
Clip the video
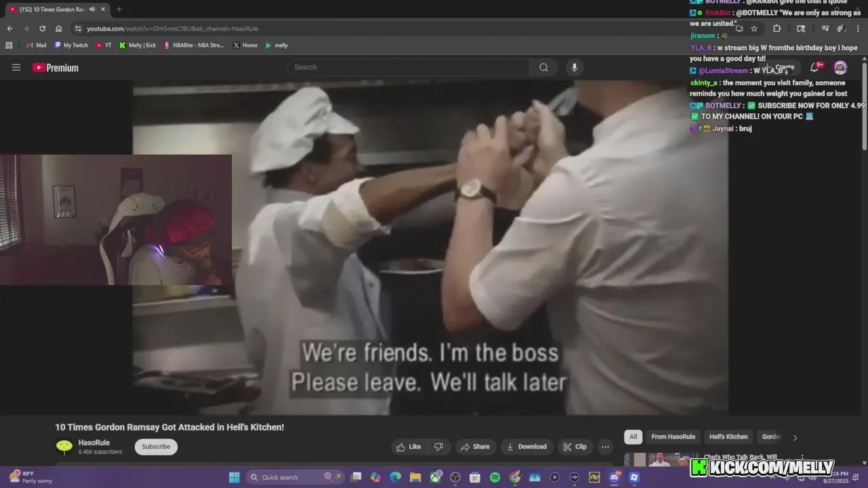point(574,447)
